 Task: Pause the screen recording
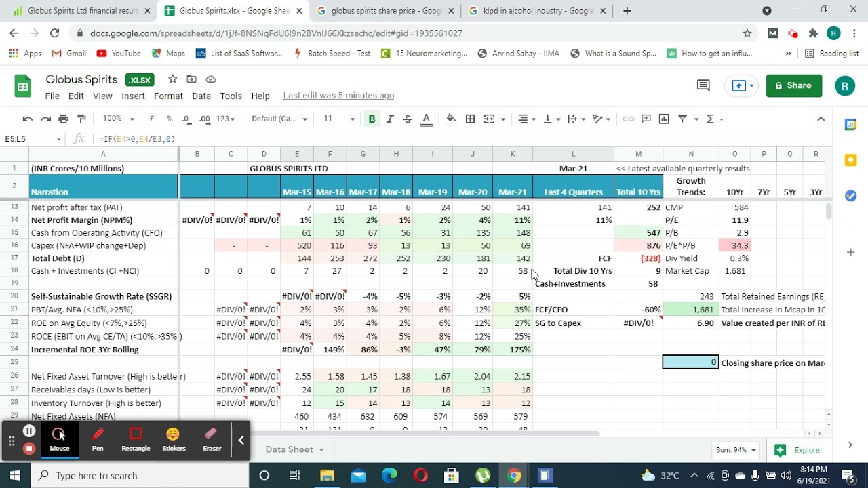29,431
